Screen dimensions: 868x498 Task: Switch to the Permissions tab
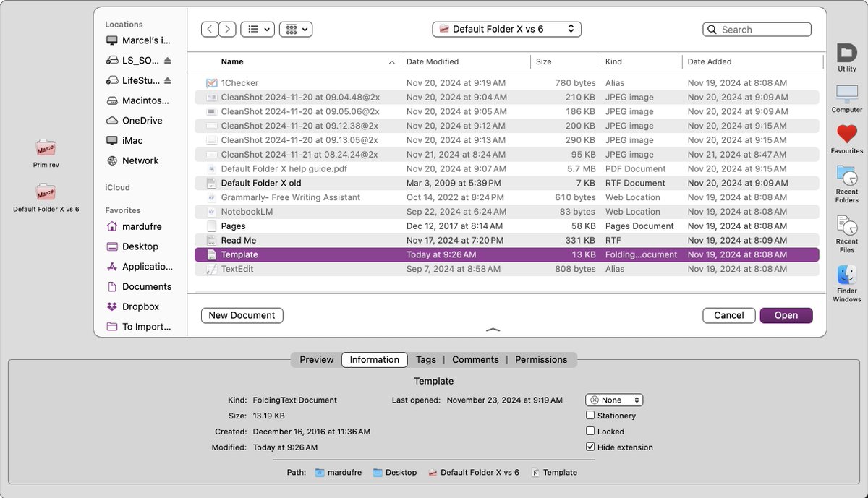pos(541,359)
